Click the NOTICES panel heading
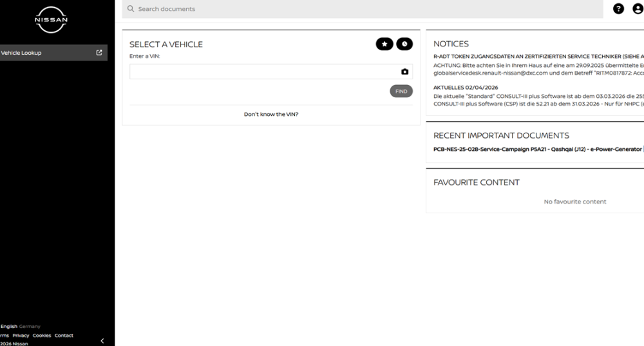This screenshot has height=346, width=644. [451, 44]
